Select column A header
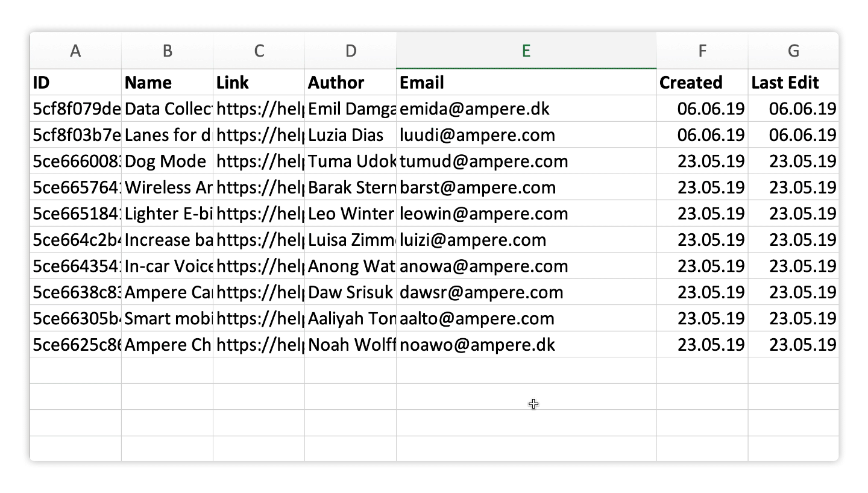 76,51
